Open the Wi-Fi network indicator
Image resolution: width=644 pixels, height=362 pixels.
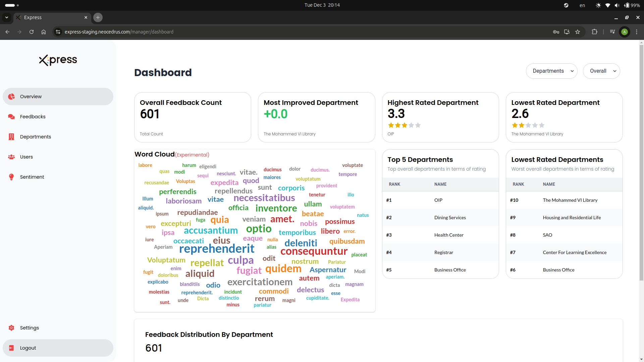pos(608,5)
